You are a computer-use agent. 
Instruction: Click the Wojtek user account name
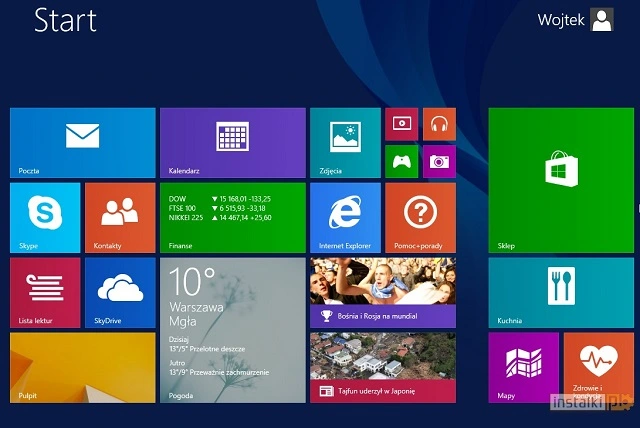[x=561, y=20]
